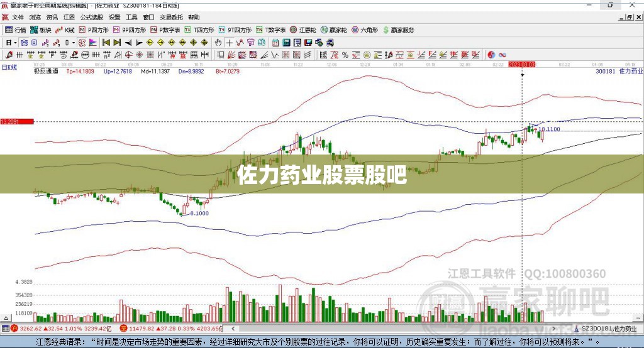This screenshot has height=348, width=644.
Task: Click the calculator icon in toolbar
Action: pyautogui.click(x=286, y=43)
